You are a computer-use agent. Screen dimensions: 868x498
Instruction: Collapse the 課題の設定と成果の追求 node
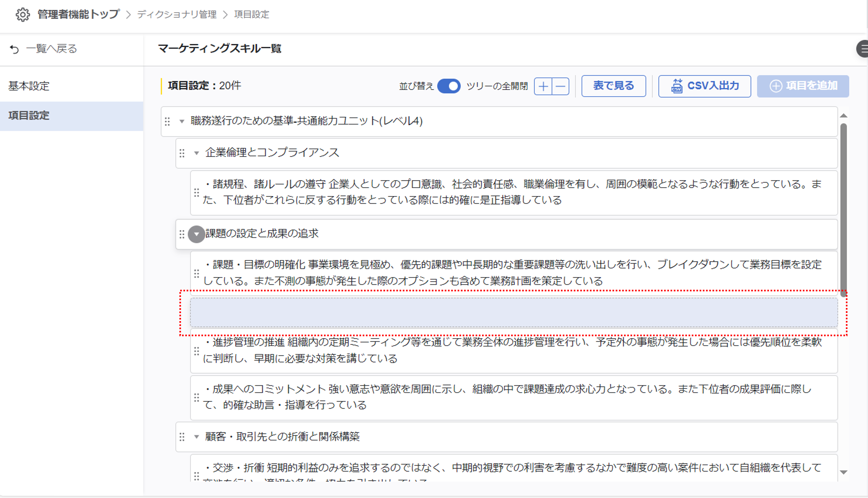pos(196,234)
